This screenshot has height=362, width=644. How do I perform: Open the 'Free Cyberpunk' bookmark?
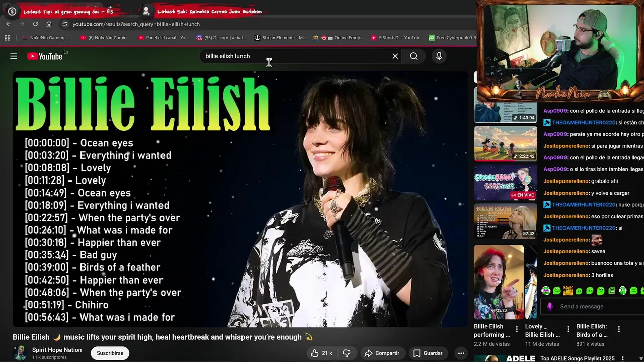click(x=452, y=38)
